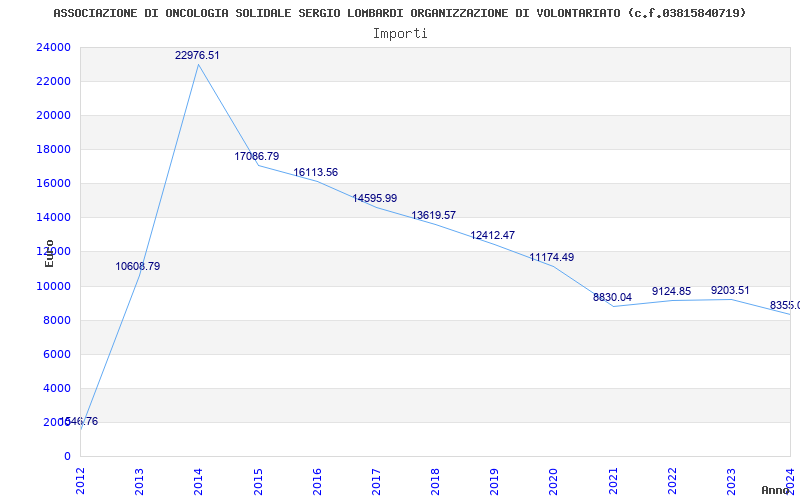Viewport: 800px width, 500px height.
Task: Select the 2013 x-axis year label
Action: pos(139,481)
